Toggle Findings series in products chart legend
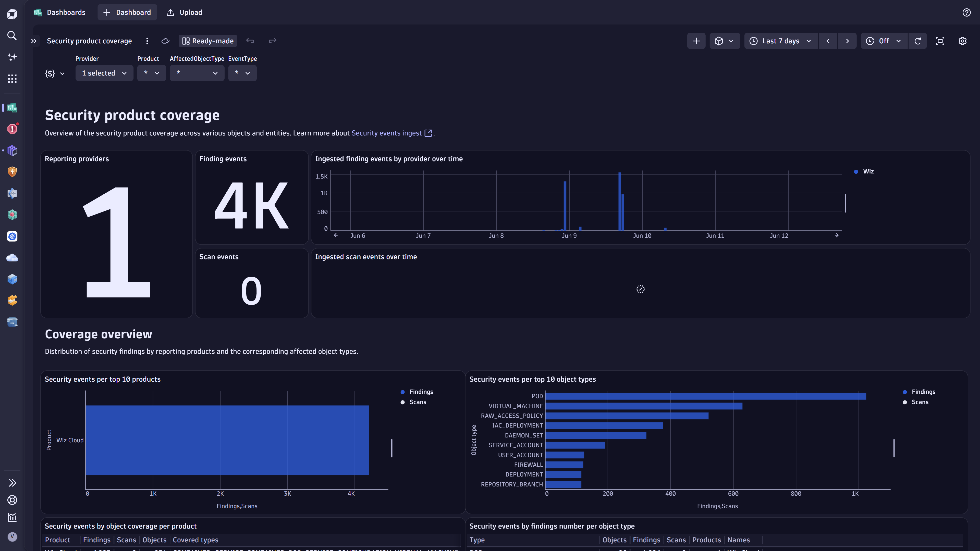This screenshot has height=551, width=980. (x=417, y=392)
